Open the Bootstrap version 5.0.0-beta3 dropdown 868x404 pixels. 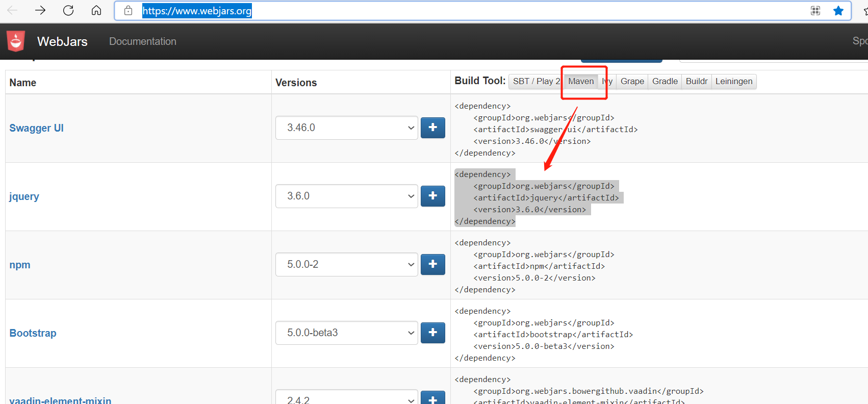(347, 333)
